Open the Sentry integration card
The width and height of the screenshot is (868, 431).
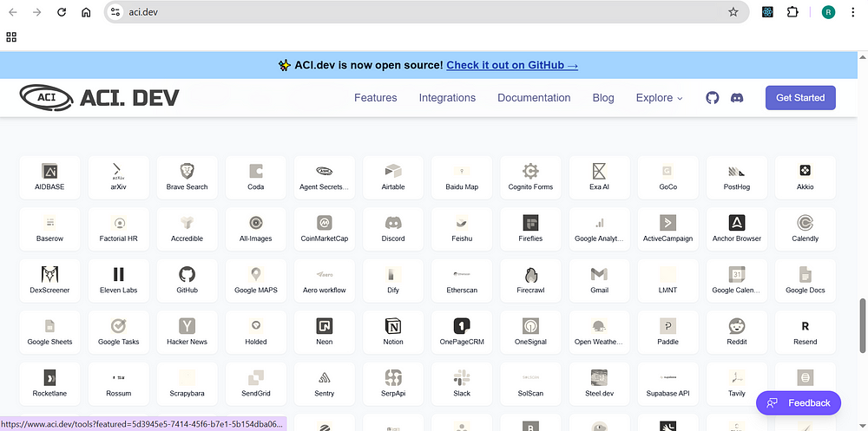click(325, 384)
